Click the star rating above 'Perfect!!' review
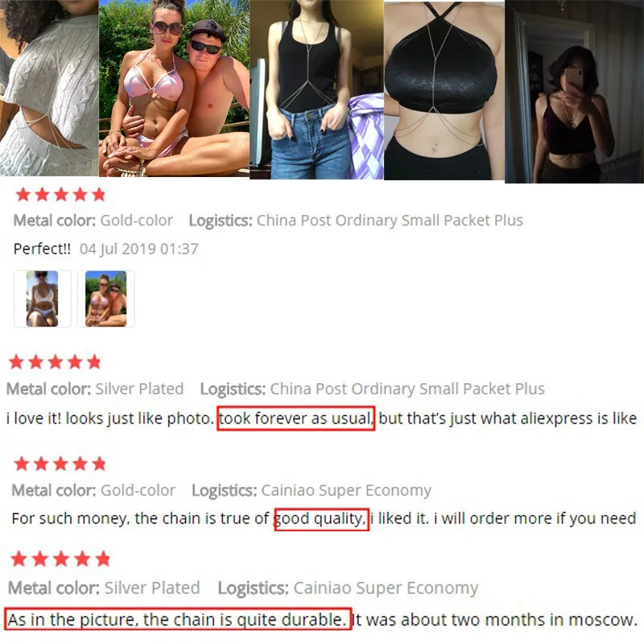The height and width of the screenshot is (644, 644). tap(61, 194)
